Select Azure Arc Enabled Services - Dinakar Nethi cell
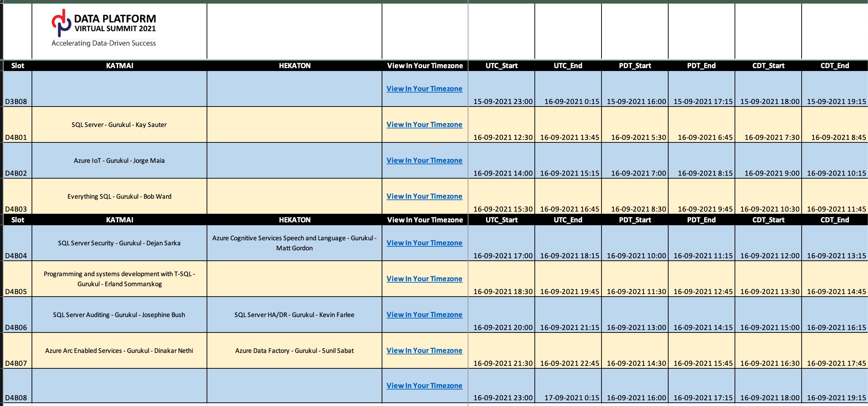This screenshot has height=406, width=868. tap(119, 350)
